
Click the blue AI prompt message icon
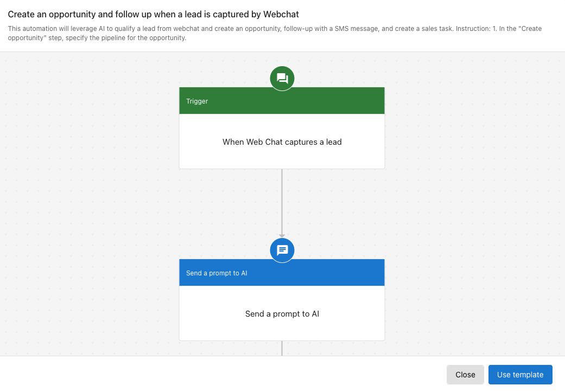pyautogui.click(x=282, y=250)
